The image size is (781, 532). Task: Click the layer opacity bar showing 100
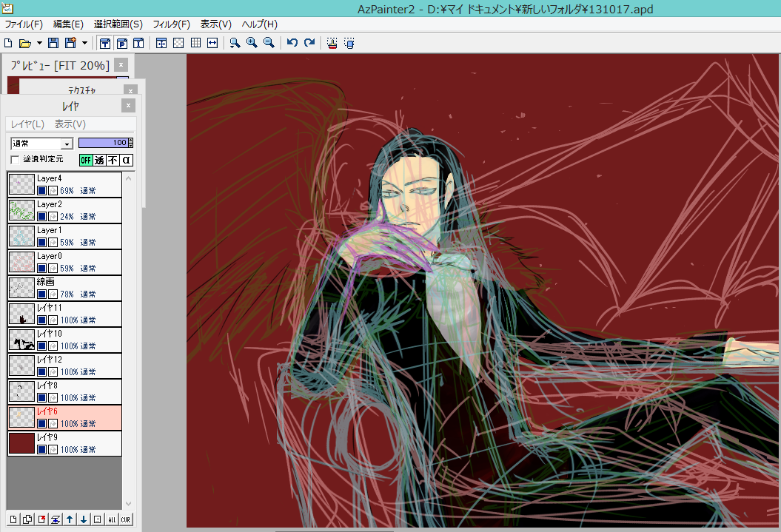[103, 143]
